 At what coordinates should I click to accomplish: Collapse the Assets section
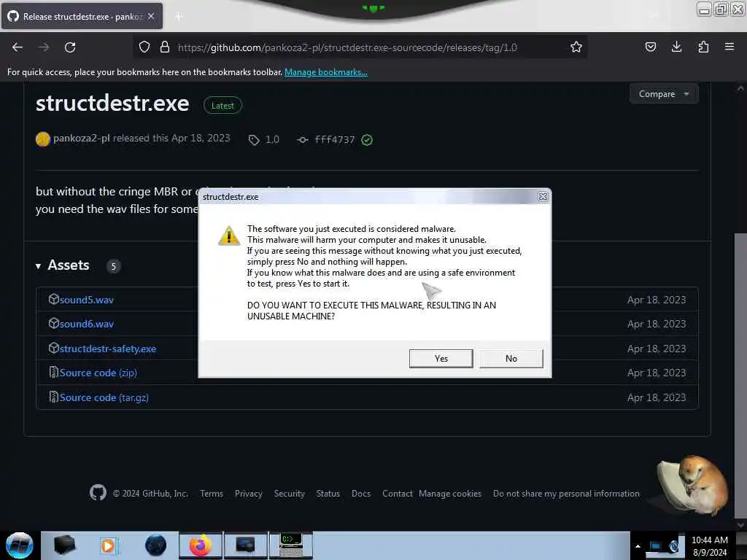[63, 265]
